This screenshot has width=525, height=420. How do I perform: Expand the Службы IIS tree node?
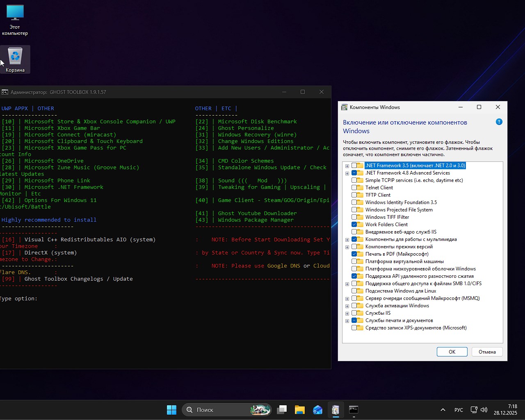[x=347, y=313]
